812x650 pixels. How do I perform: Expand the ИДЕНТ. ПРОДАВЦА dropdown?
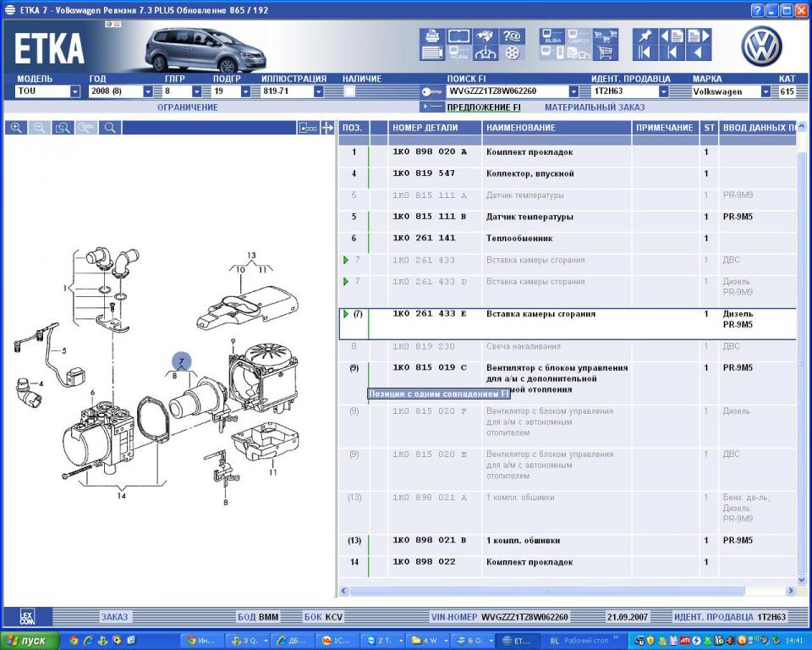click(664, 91)
